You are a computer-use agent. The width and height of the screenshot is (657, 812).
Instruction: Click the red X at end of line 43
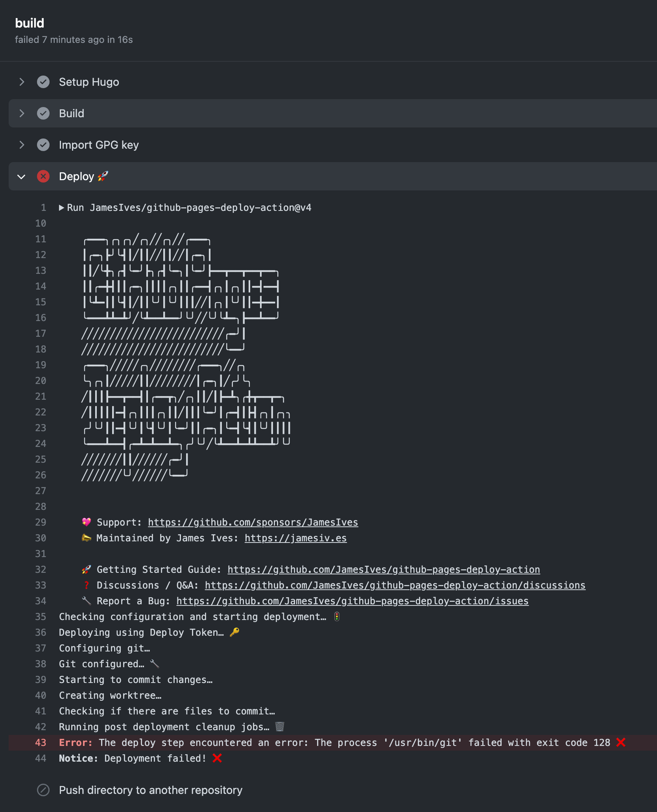tap(621, 742)
